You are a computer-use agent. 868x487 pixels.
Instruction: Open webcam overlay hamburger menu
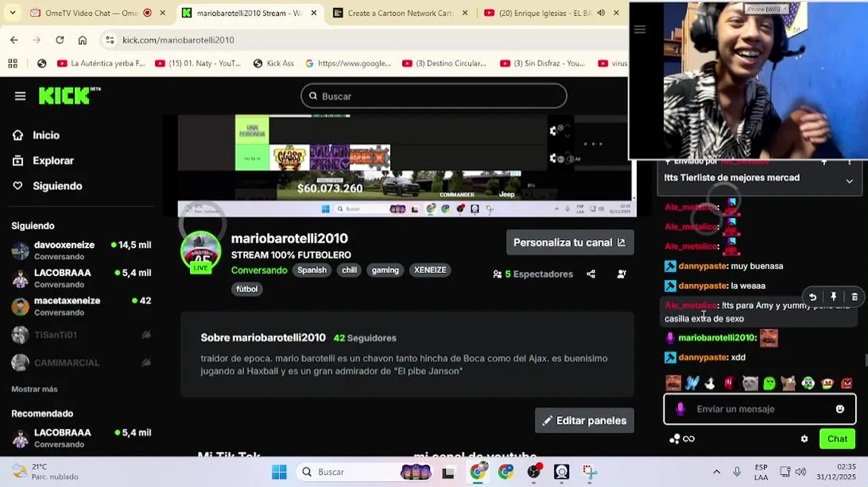click(x=640, y=29)
